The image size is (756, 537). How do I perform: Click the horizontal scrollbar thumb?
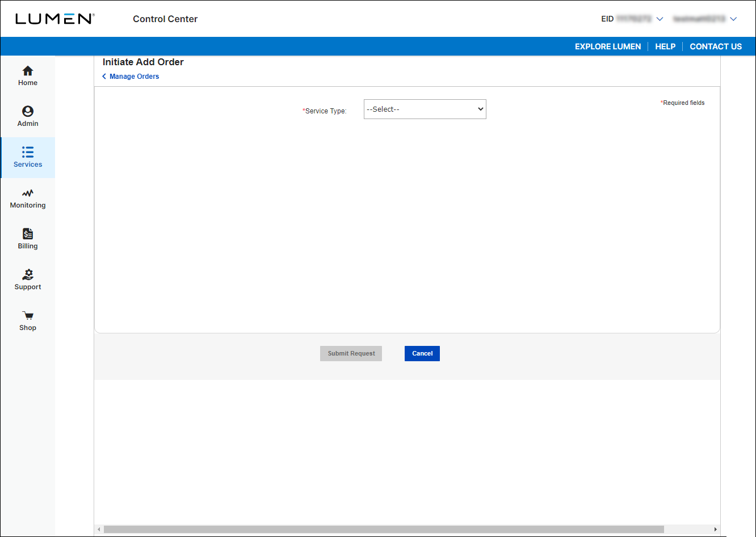pos(384,529)
